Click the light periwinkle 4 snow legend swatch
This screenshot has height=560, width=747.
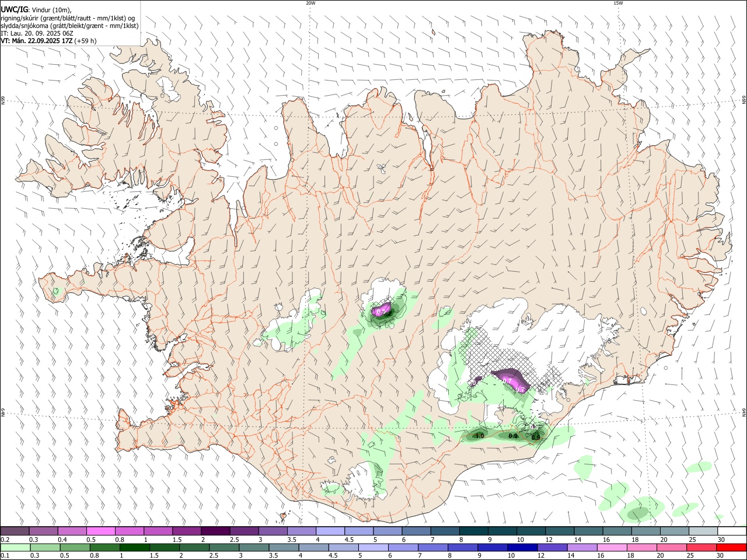coord(330,531)
